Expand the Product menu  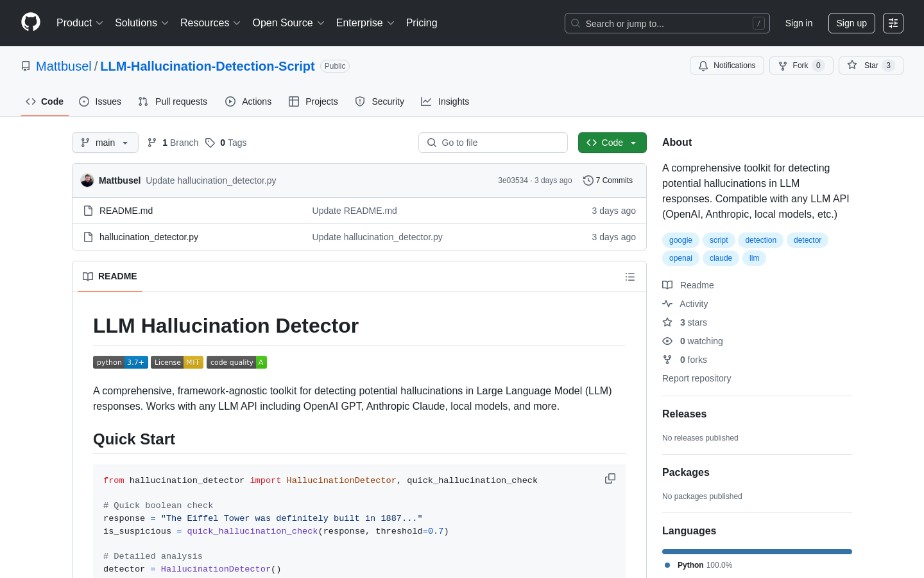click(x=80, y=23)
